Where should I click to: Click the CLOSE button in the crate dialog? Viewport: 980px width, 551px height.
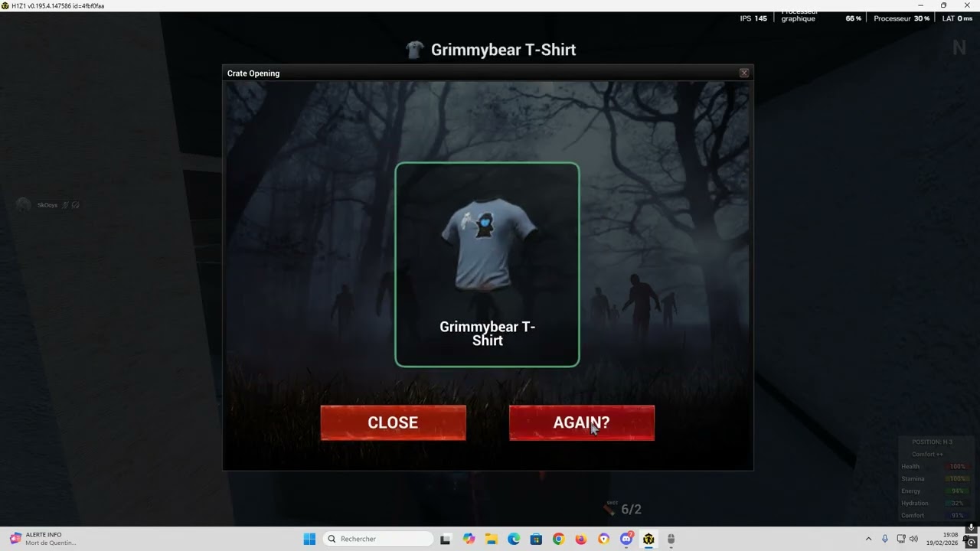(x=393, y=422)
